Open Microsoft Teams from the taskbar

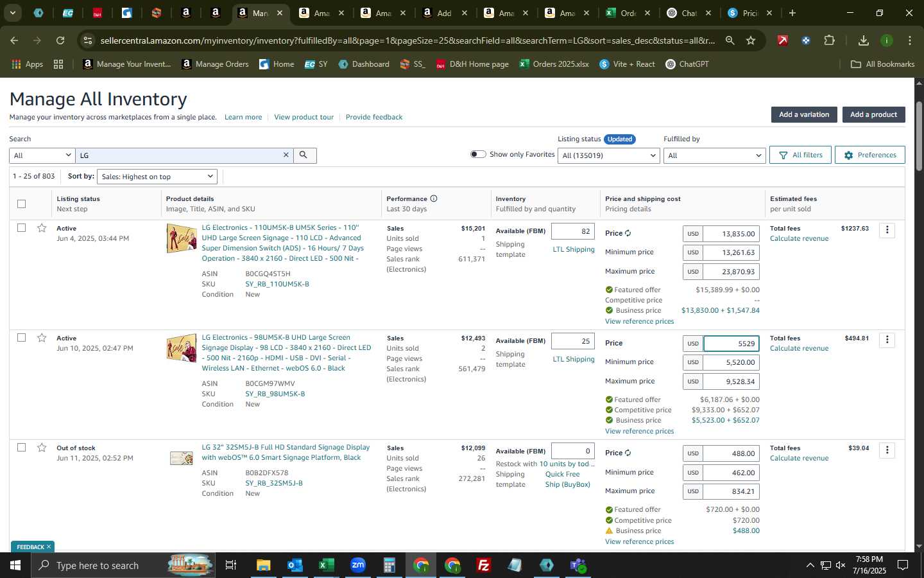pyautogui.click(x=578, y=565)
